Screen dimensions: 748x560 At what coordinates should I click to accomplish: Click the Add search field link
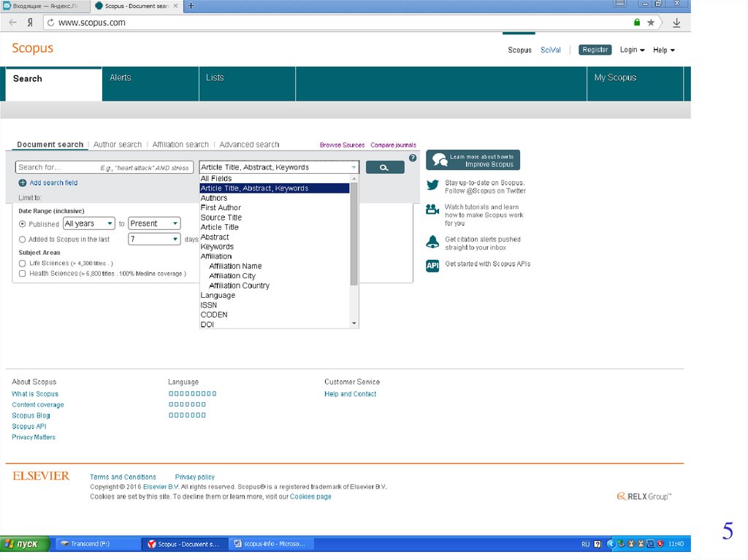point(53,183)
